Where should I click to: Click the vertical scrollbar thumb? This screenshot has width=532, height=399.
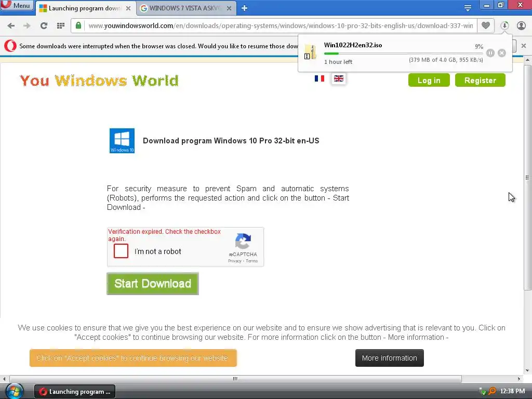click(527, 177)
